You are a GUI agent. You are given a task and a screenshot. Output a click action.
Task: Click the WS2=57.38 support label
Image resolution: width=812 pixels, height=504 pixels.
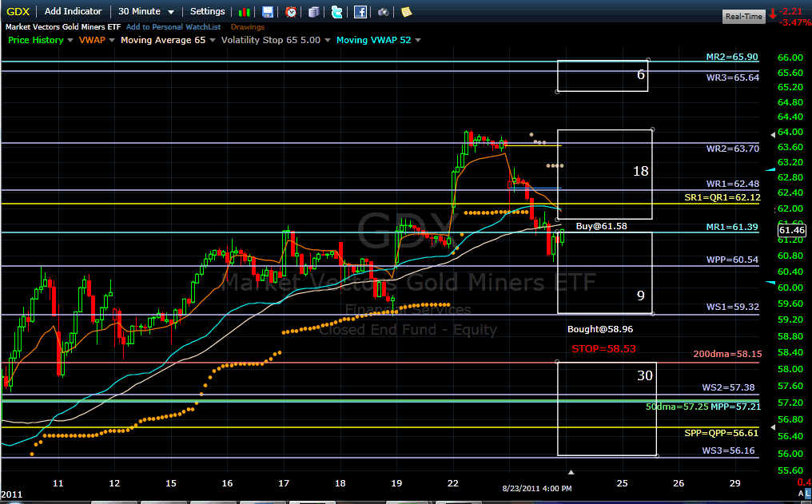pyautogui.click(x=728, y=387)
